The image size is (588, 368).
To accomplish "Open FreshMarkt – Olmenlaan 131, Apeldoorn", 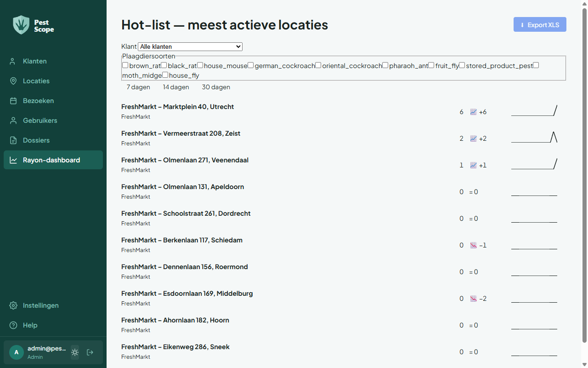I will [x=182, y=187].
